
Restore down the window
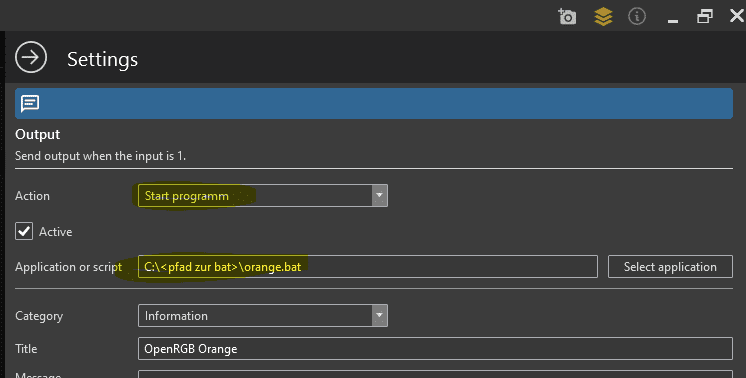tap(705, 16)
